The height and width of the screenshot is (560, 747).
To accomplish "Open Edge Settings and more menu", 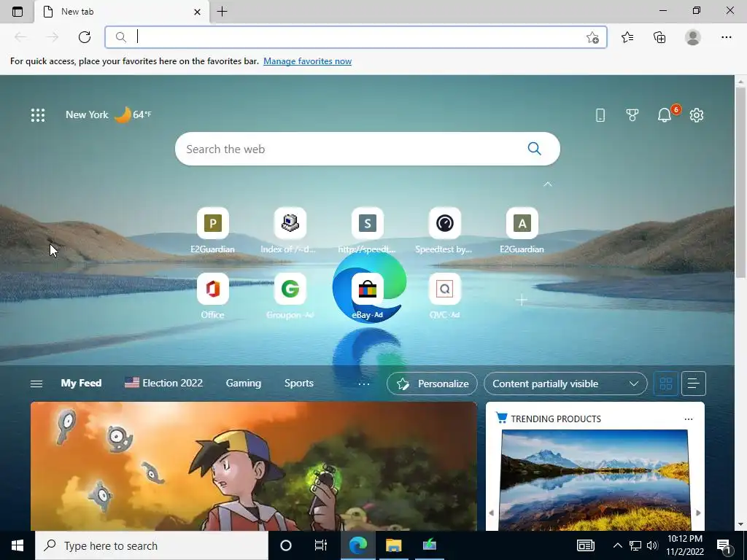I will 726,37.
